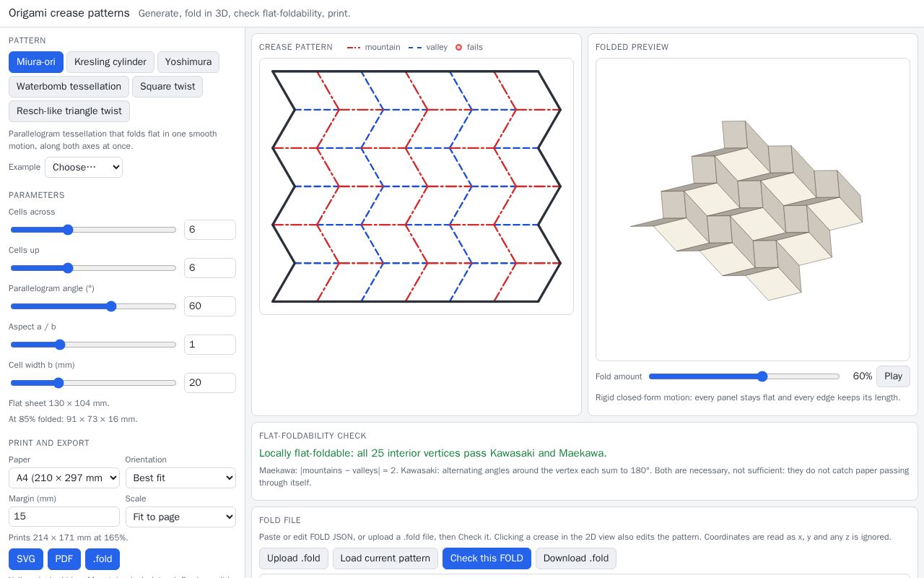This screenshot has width=924, height=578.
Task: Click the 'Flat sheet 130 × 104 mm.' text
Action: coord(59,403)
